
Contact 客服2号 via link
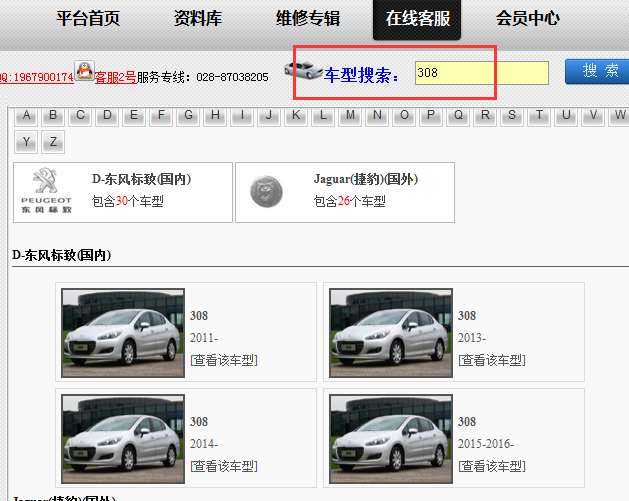pos(116,77)
